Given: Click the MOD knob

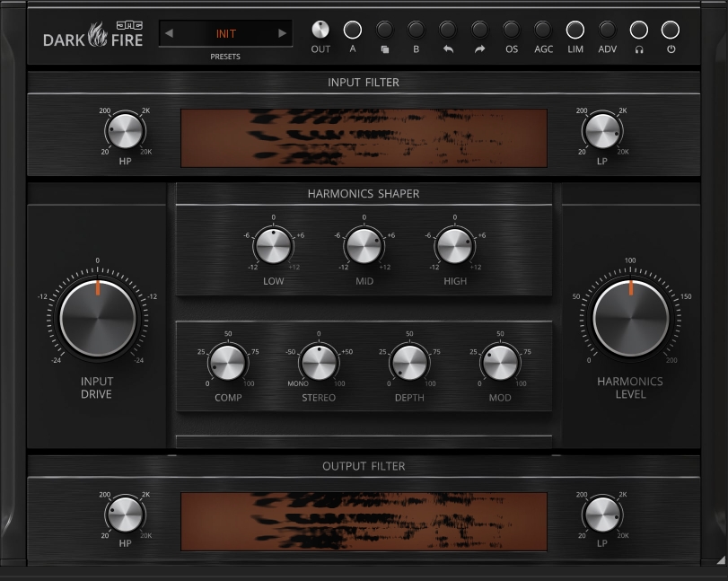Looking at the screenshot, I should 500,362.
